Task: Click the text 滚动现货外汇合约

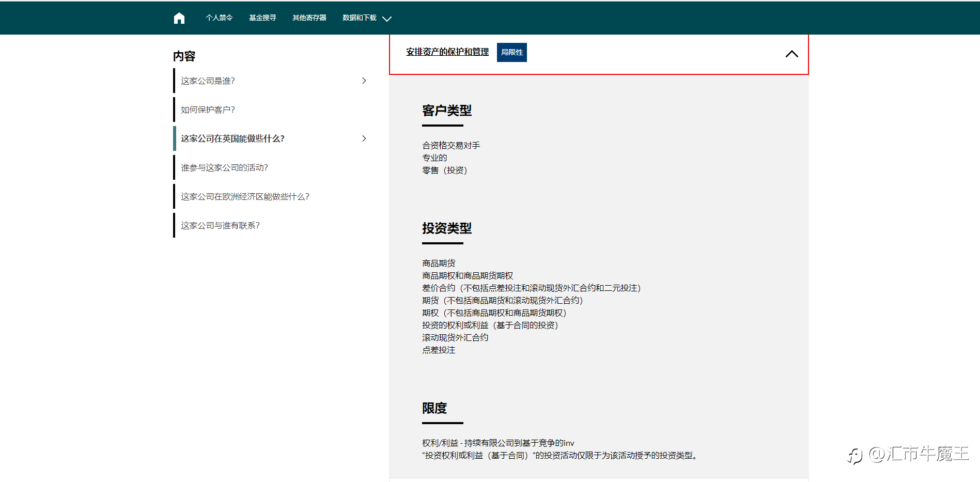Action: click(x=455, y=337)
